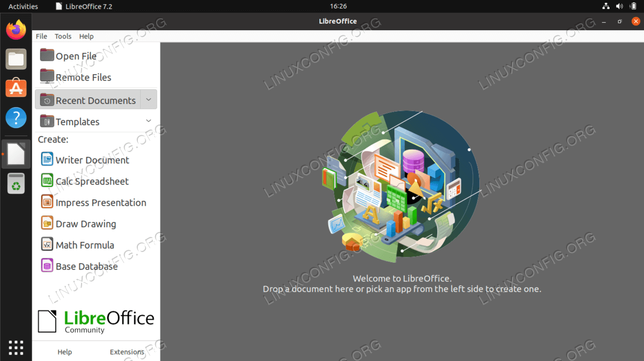Open the Tools menu
This screenshot has height=361, width=644.
63,36
